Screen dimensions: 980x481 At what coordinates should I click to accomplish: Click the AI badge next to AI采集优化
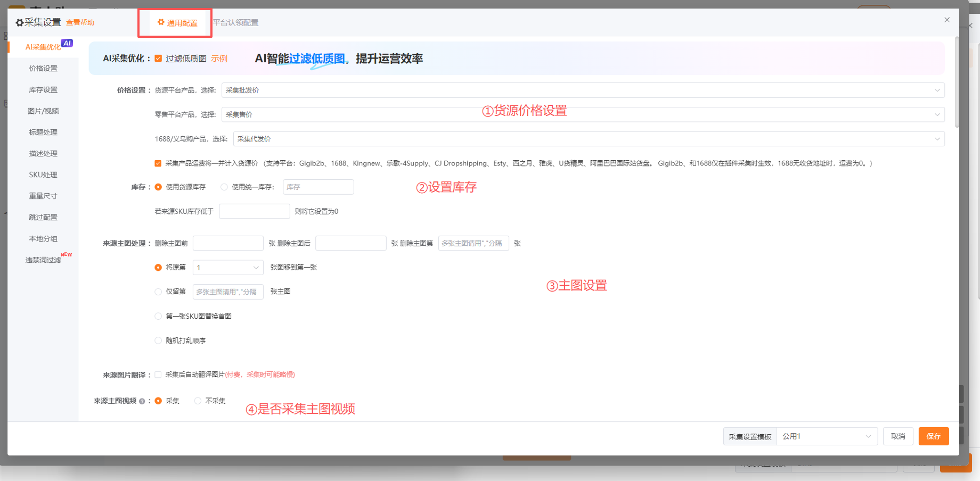[67, 43]
